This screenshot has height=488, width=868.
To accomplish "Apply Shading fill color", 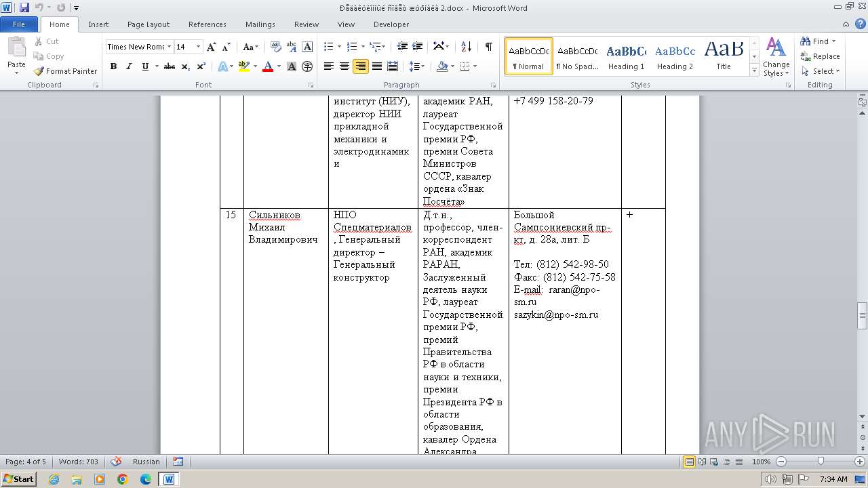I will (442, 66).
